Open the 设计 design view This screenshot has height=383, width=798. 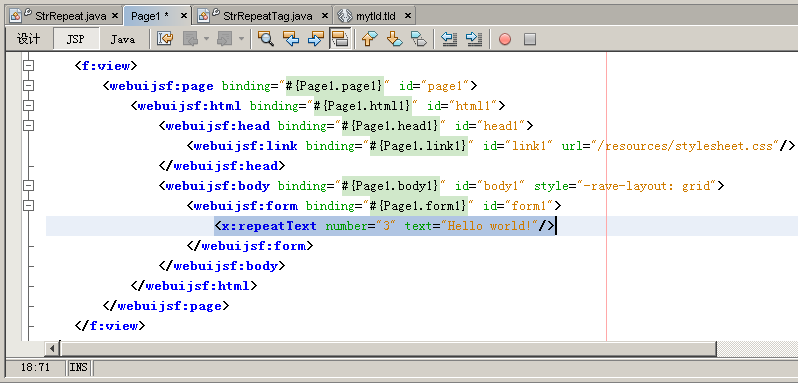[28, 39]
